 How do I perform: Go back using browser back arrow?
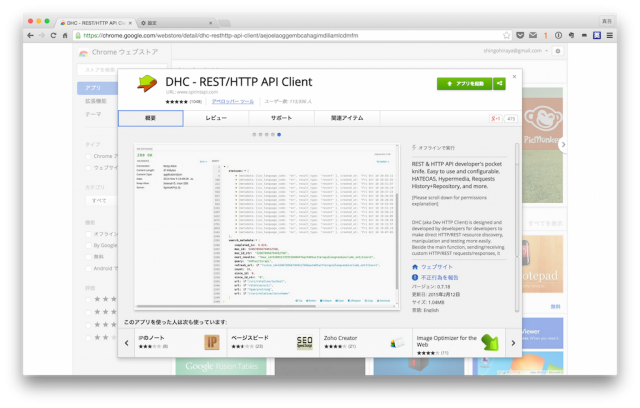coord(30,35)
